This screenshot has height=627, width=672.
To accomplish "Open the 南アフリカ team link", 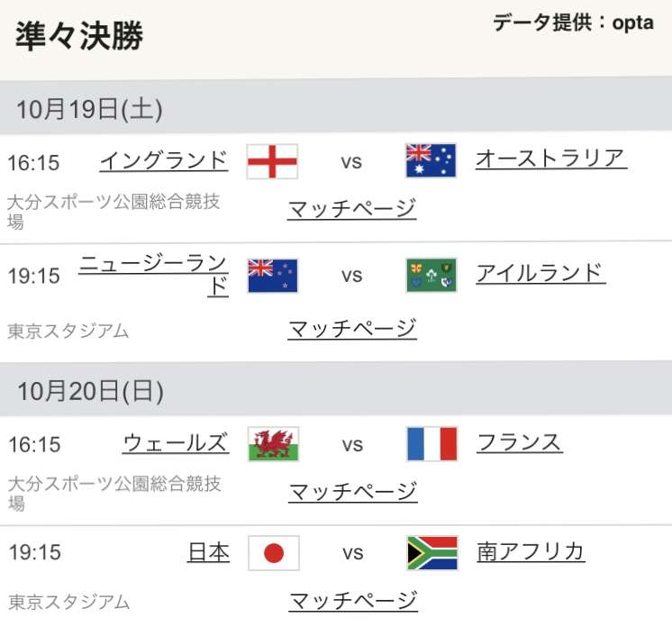I will [x=531, y=551].
